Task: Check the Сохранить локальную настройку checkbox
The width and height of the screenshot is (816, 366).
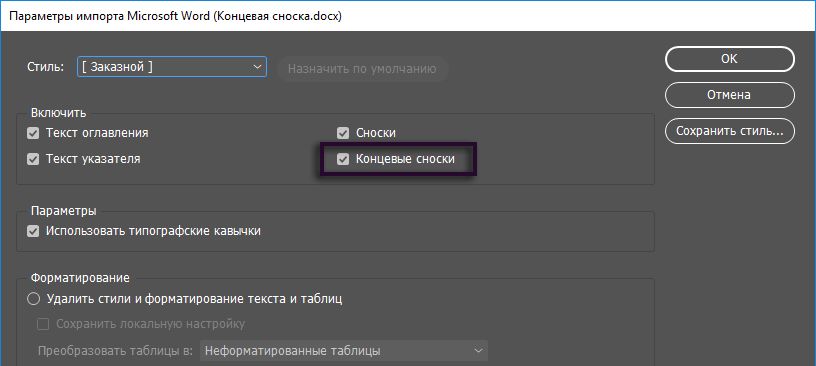Action: click(43, 324)
